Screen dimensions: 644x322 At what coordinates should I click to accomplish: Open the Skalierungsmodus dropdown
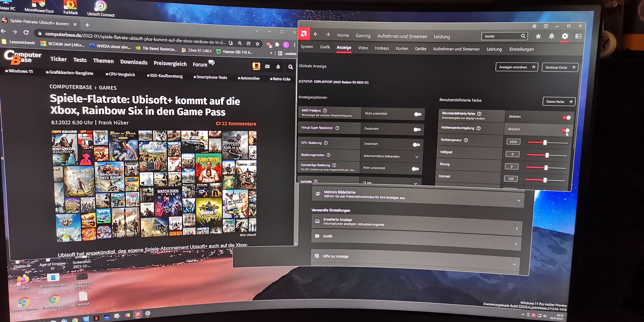[x=391, y=156]
